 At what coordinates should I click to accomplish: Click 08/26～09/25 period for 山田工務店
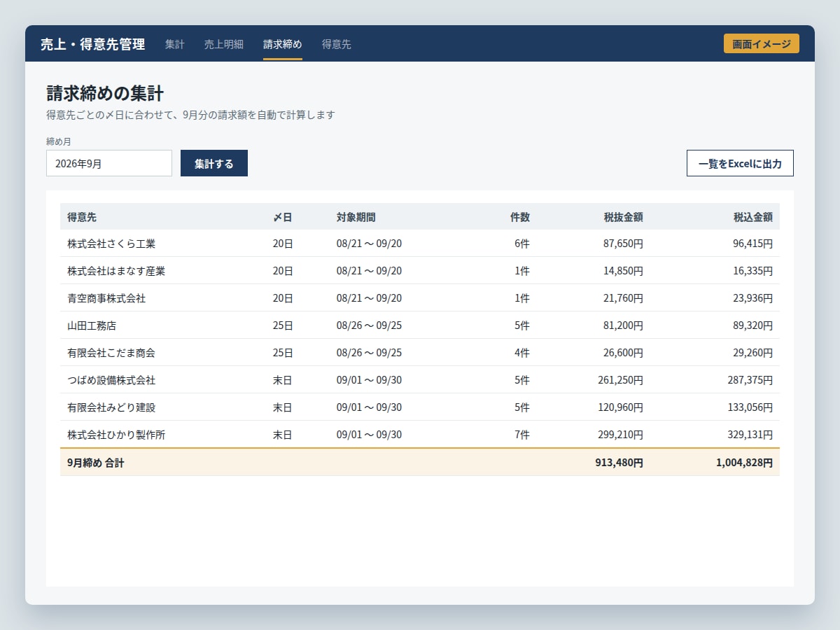point(370,325)
